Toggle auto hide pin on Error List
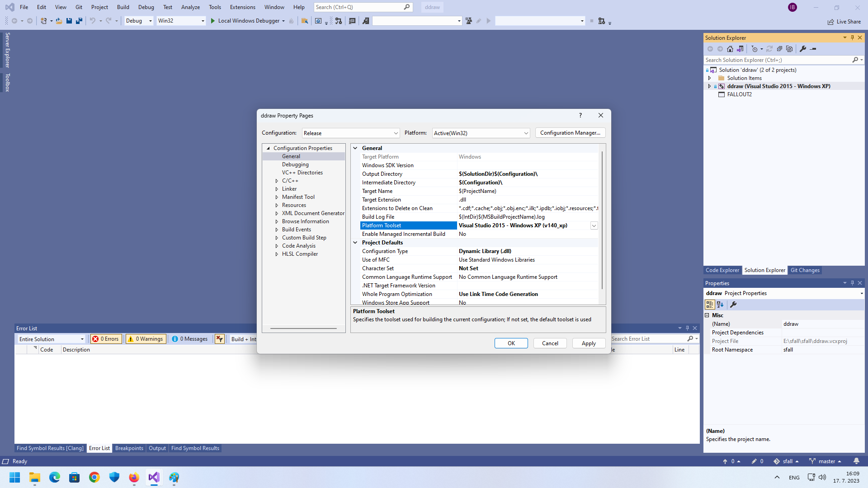868x488 pixels. click(x=687, y=328)
